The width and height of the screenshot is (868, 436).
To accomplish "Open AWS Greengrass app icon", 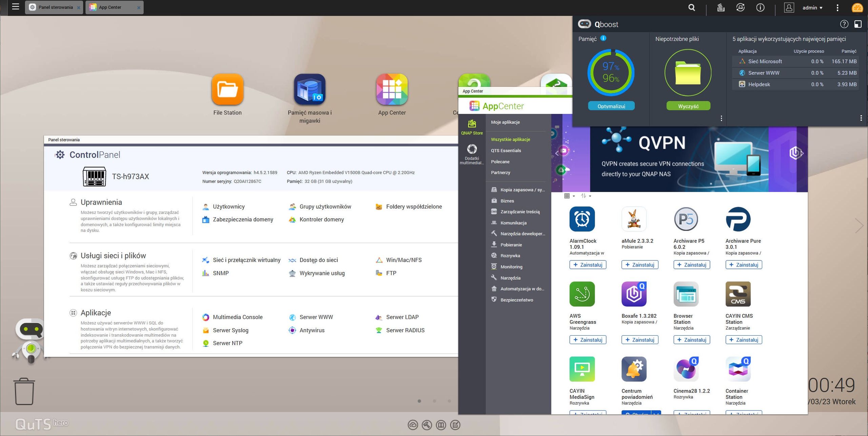I will point(582,294).
